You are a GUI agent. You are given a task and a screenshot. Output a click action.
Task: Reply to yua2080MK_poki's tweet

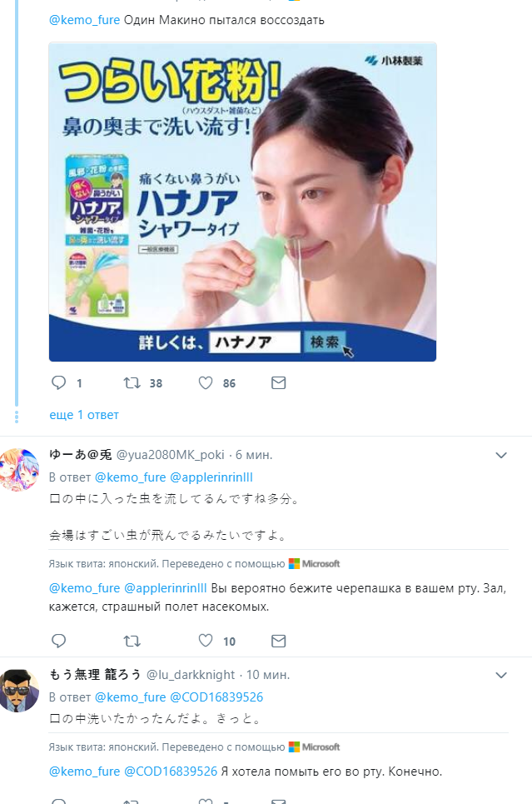coord(59,641)
